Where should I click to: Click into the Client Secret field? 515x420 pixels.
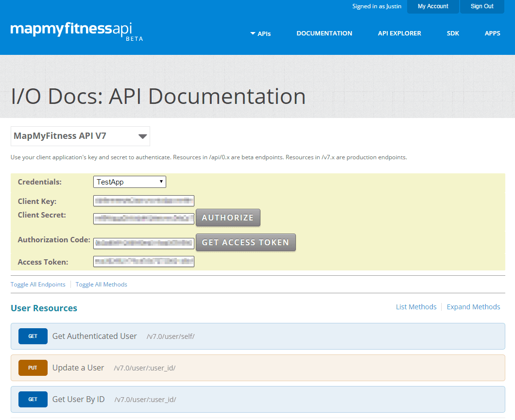click(x=144, y=218)
